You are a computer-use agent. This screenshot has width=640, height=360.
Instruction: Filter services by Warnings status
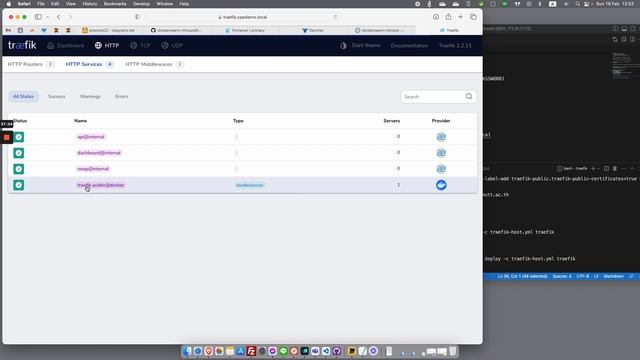coord(90,96)
